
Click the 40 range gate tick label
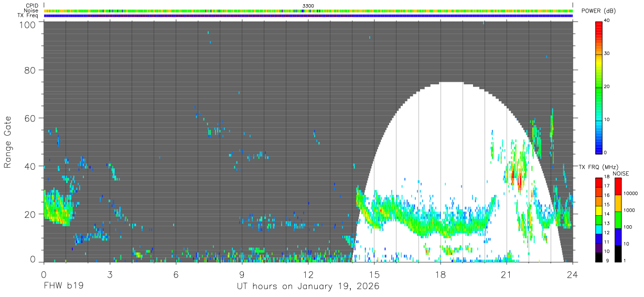tap(31, 167)
